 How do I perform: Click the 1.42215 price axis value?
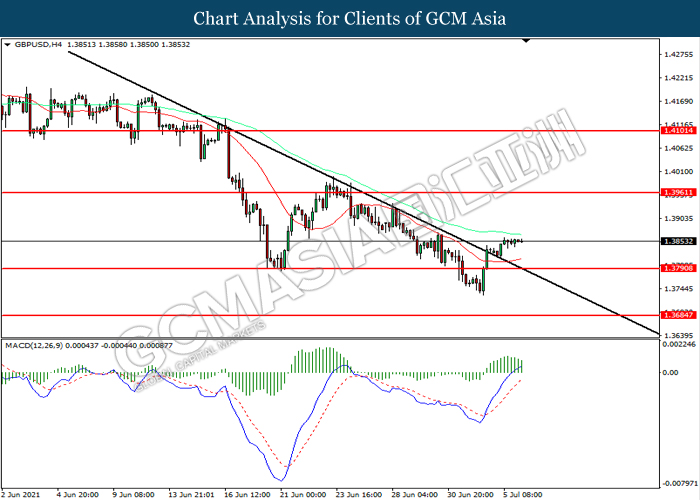(x=679, y=78)
